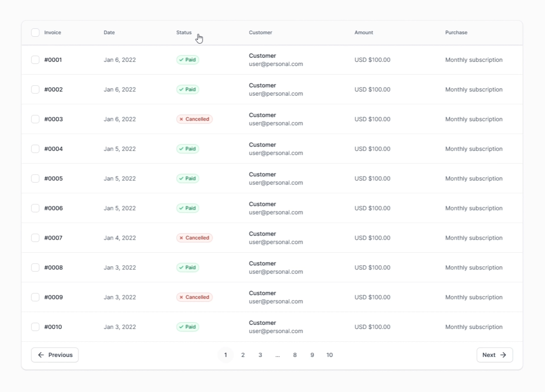Click the Cancelled badge on invoice #0009

(x=194, y=297)
